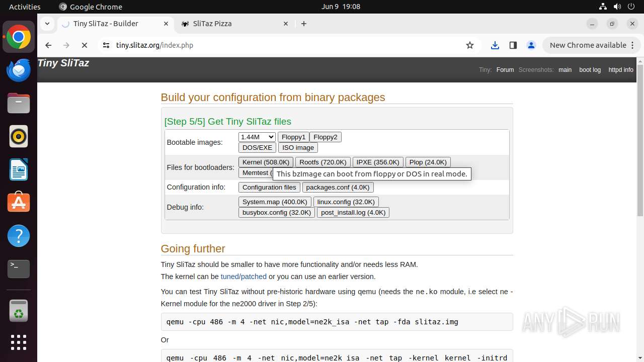Download the DOS/EXE bootable image

pyautogui.click(x=257, y=147)
